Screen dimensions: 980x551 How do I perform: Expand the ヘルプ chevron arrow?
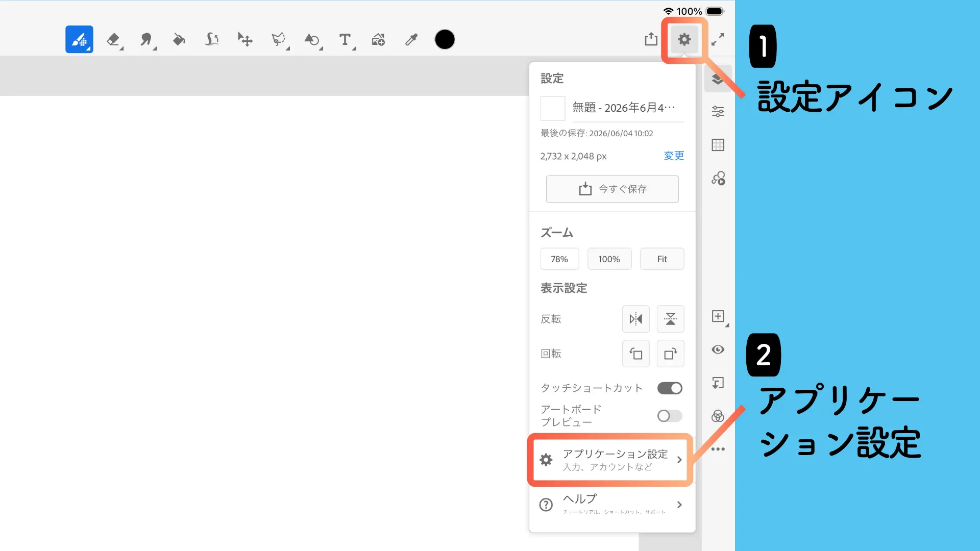click(x=679, y=505)
